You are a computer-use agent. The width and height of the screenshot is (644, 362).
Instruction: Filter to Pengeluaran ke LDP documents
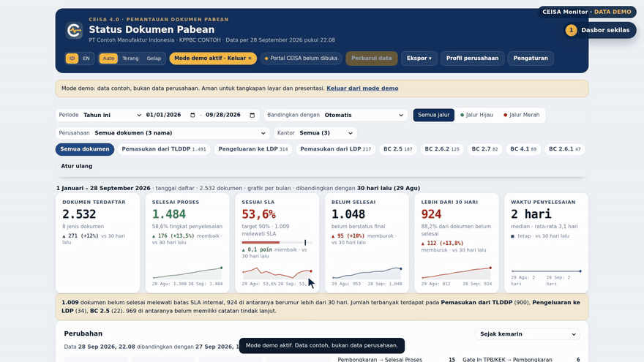click(253, 149)
